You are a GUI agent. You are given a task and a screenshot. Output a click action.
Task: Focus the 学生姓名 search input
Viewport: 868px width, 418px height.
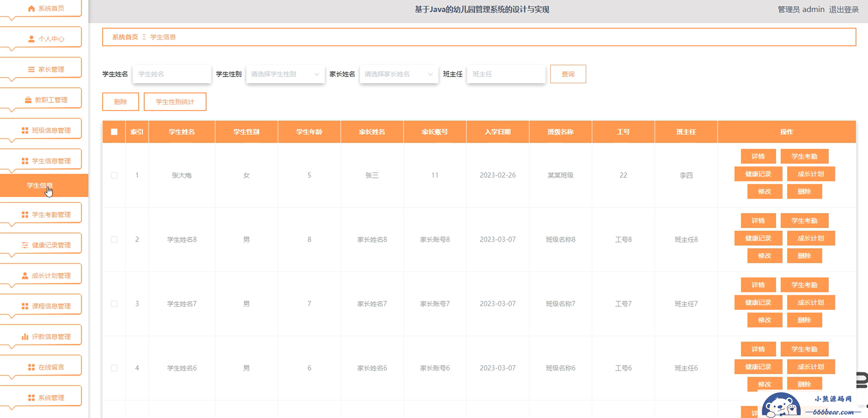(172, 74)
